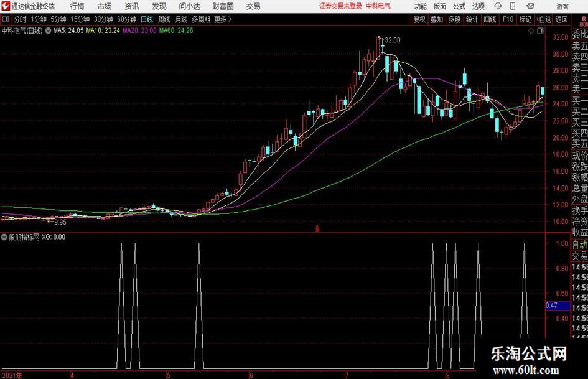Open the 选项 menu

pyautogui.click(x=478, y=6)
